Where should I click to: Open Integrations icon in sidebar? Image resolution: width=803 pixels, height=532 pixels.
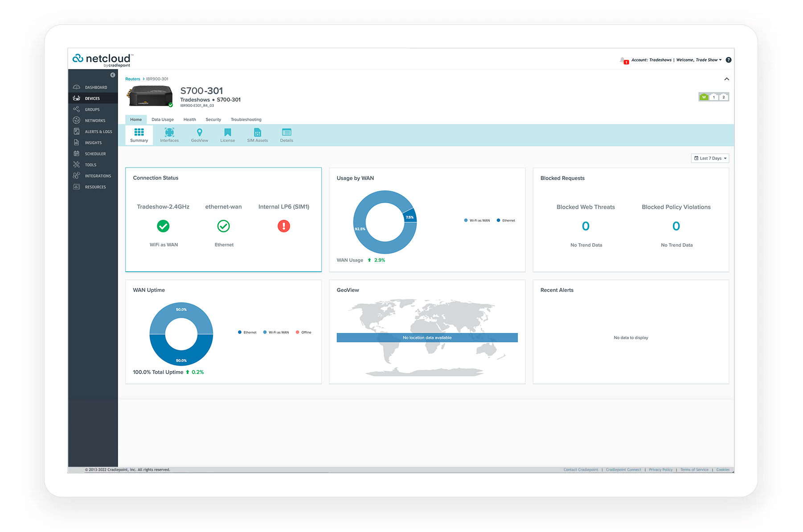click(x=77, y=176)
